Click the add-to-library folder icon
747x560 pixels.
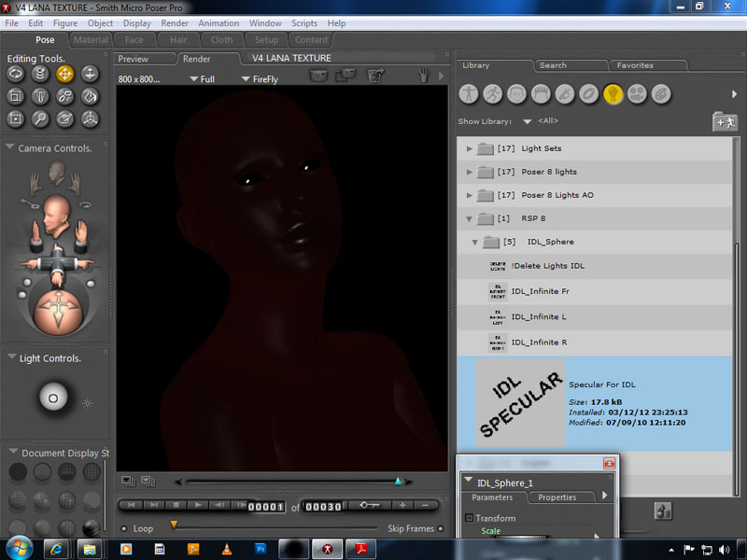pyautogui.click(x=725, y=122)
